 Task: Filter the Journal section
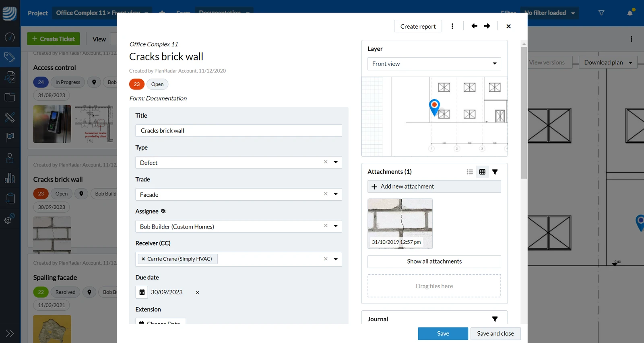click(495, 319)
